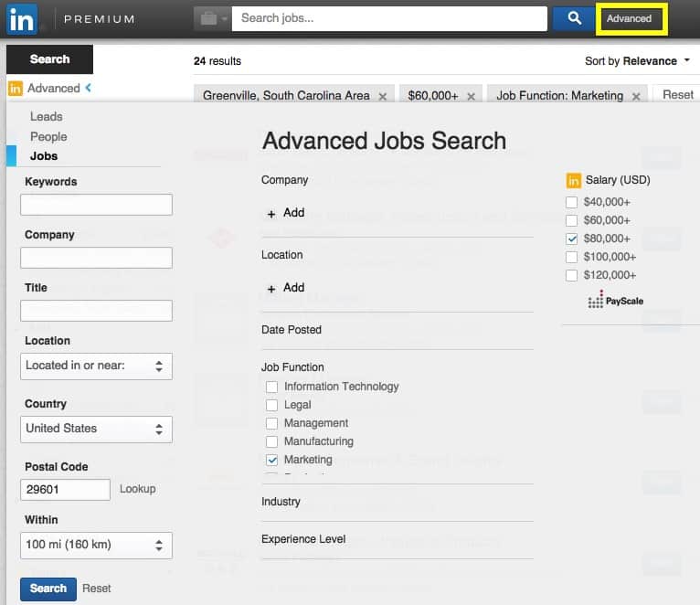This screenshot has height=605, width=700.
Task: Click the blue magnifier search button
Action: click(574, 18)
